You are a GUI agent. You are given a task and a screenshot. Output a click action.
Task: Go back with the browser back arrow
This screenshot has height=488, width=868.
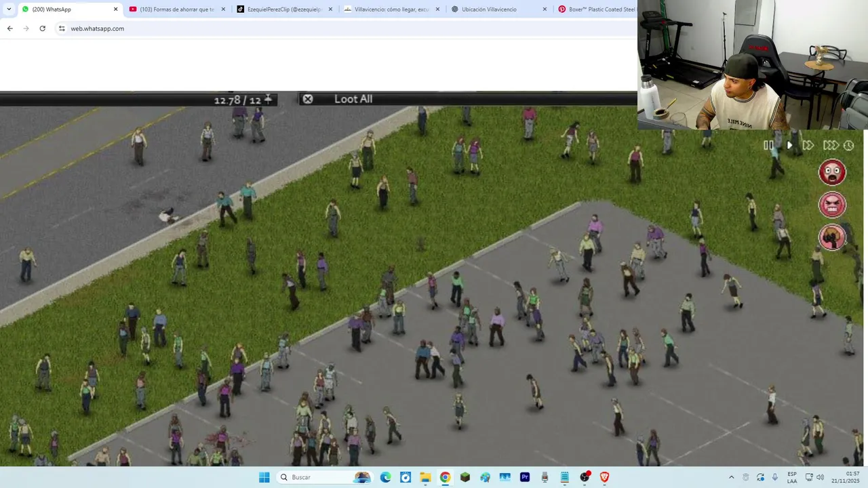coord(9,28)
